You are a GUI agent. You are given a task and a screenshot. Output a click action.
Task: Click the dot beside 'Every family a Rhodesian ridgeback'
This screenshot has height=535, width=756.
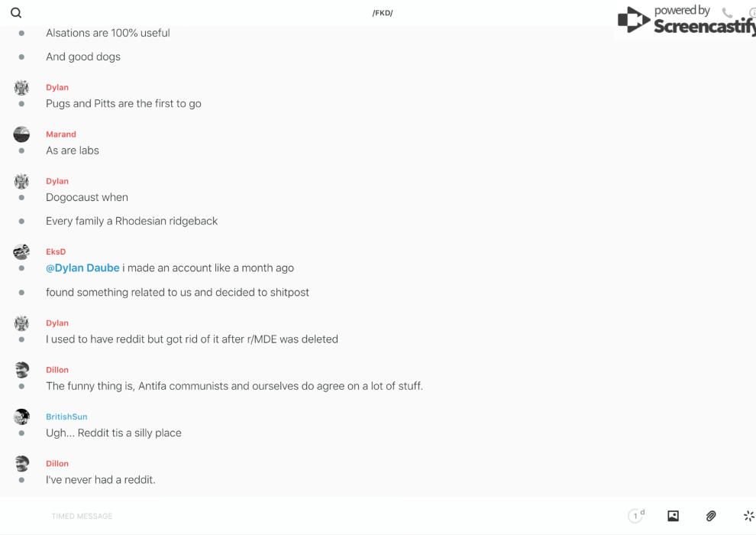21,222
